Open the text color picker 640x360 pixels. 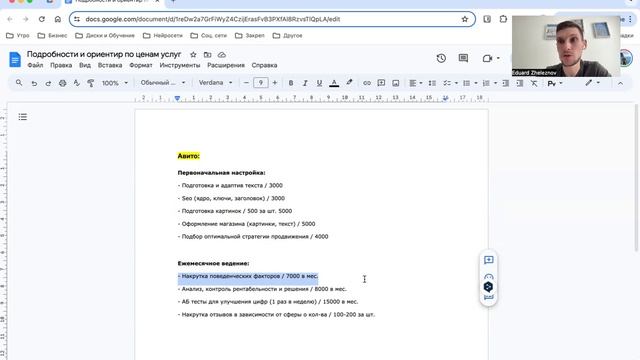(334, 83)
